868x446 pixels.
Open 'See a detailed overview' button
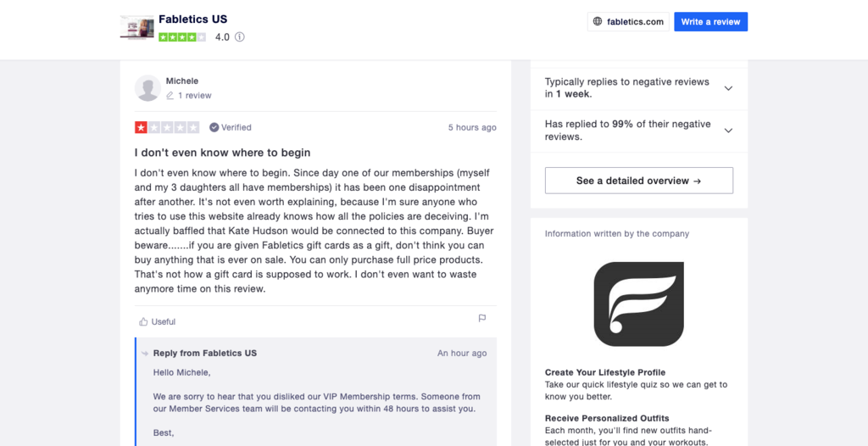[639, 181]
